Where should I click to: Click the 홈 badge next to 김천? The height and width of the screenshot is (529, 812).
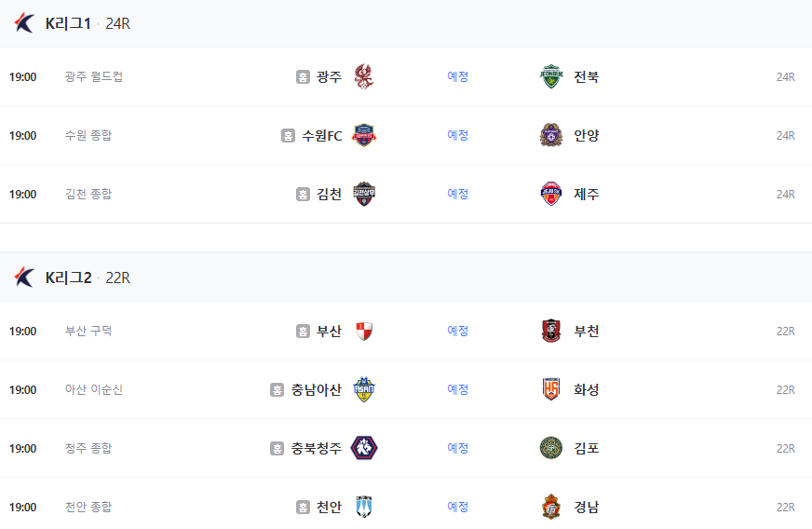(x=303, y=195)
